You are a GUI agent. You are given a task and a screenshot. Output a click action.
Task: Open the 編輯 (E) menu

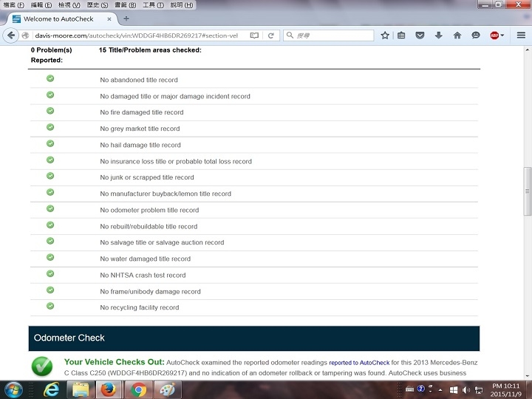41,4
